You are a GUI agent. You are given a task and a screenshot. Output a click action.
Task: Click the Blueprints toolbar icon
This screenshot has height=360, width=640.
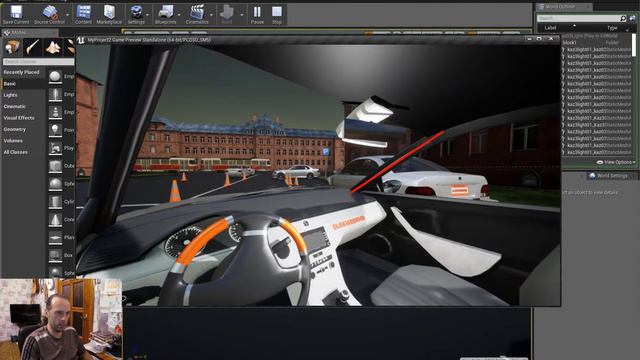[166, 14]
